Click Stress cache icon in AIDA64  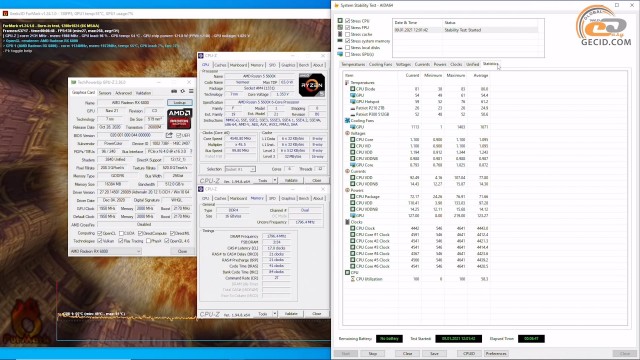(x=340, y=34)
